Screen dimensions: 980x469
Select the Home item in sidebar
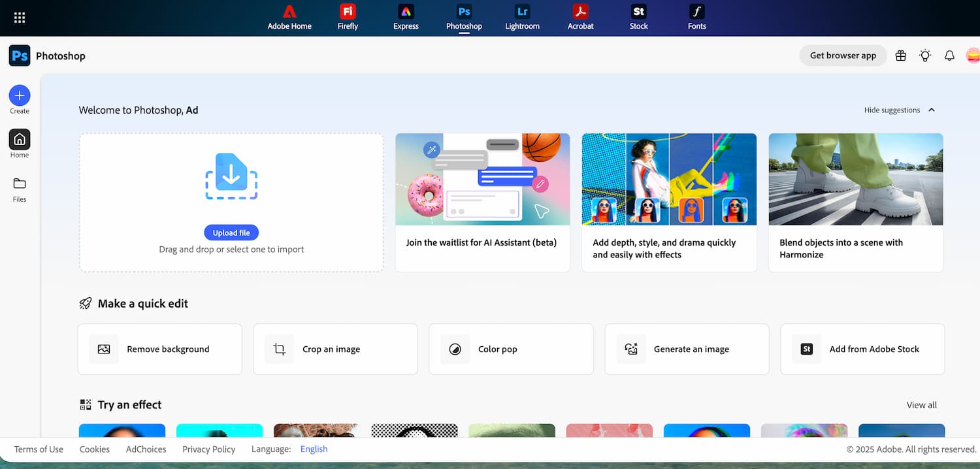pyautogui.click(x=20, y=144)
